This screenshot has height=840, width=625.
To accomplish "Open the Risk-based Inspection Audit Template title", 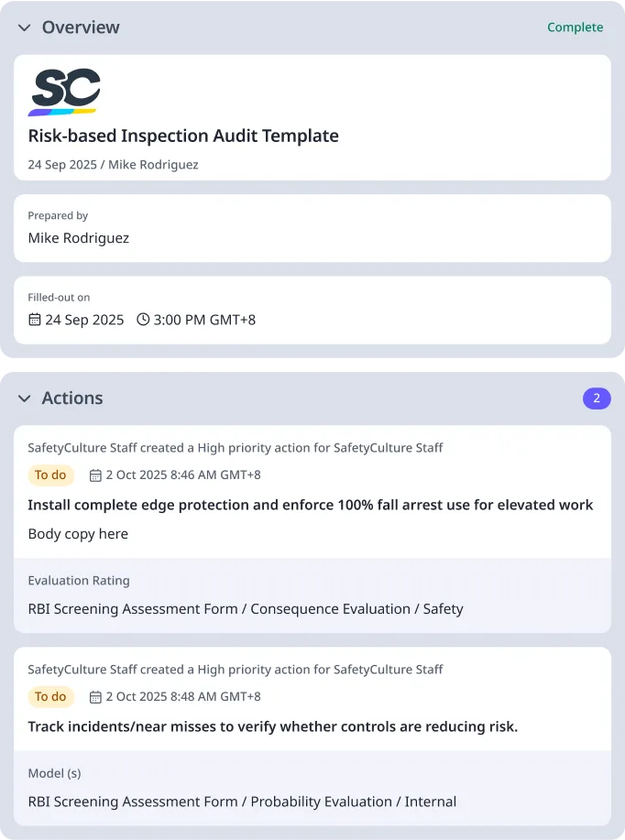I will click(183, 136).
